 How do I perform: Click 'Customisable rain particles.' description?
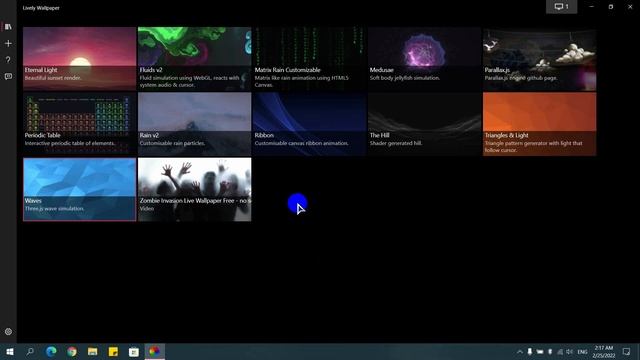[x=172, y=143]
